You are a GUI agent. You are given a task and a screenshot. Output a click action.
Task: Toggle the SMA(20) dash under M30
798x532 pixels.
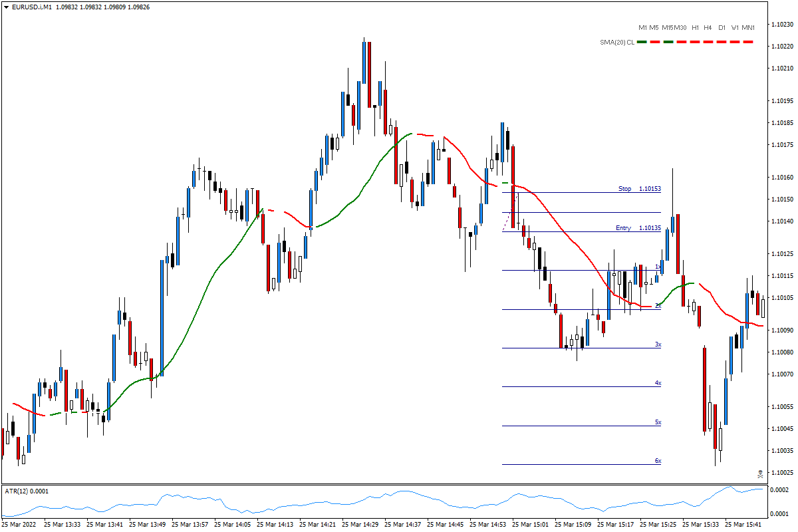[681, 42]
